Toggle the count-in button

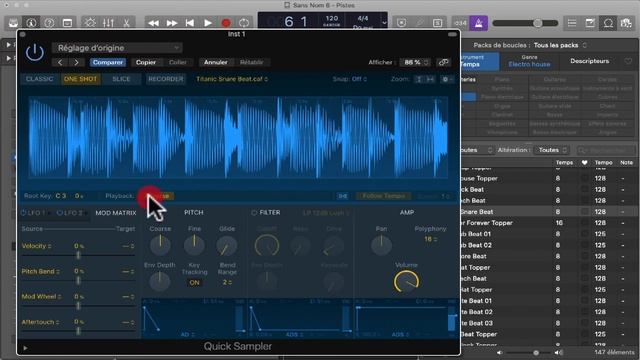pos(460,23)
